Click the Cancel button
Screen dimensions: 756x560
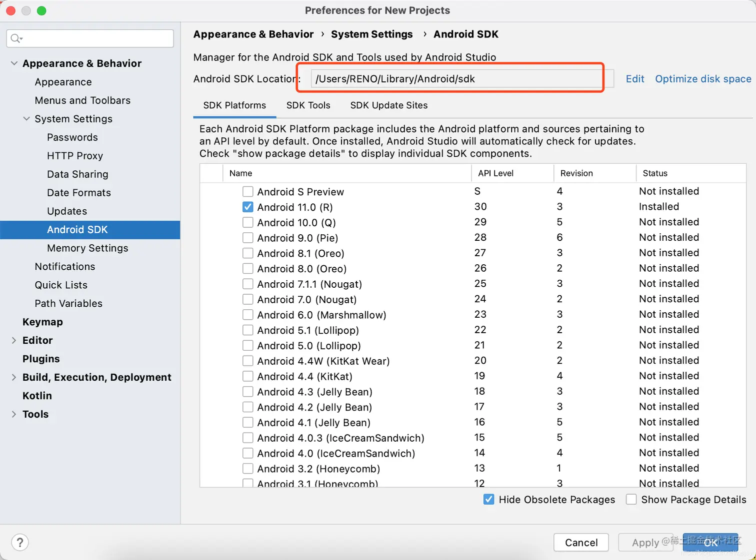[581, 543]
